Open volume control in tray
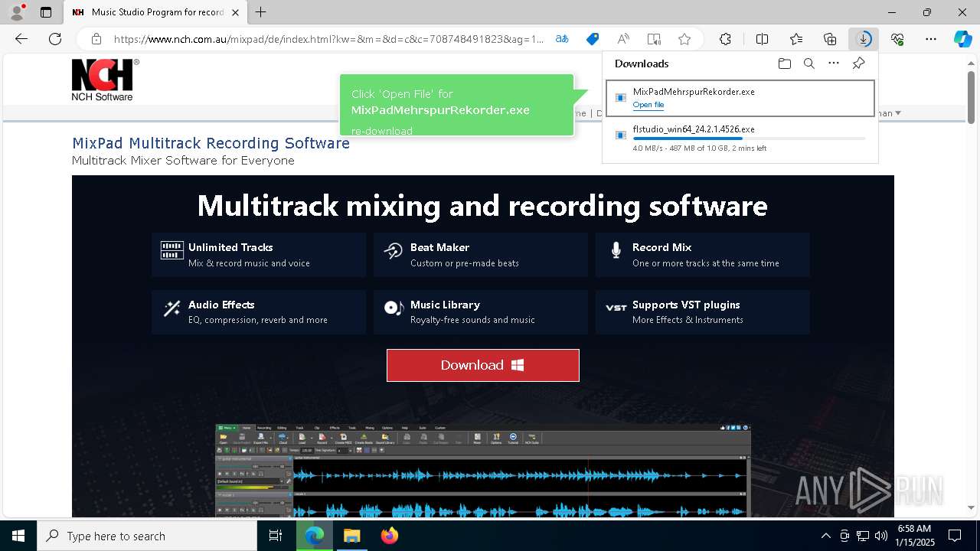Image resolution: width=980 pixels, height=551 pixels. [881, 536]
